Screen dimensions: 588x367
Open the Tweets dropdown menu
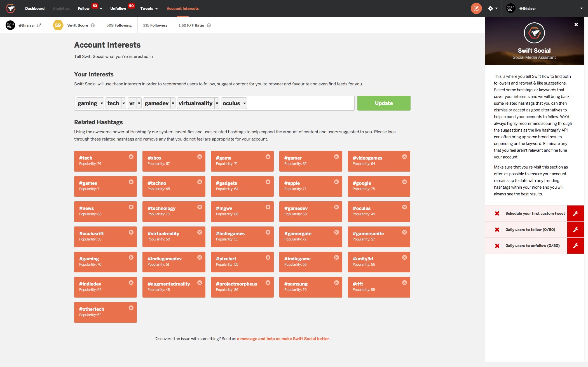pyautogui.click(x=149, y=8)
